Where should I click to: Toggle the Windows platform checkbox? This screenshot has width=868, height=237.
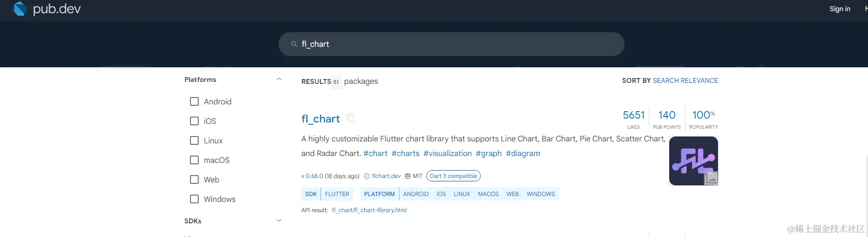click(x=194, y=199)
